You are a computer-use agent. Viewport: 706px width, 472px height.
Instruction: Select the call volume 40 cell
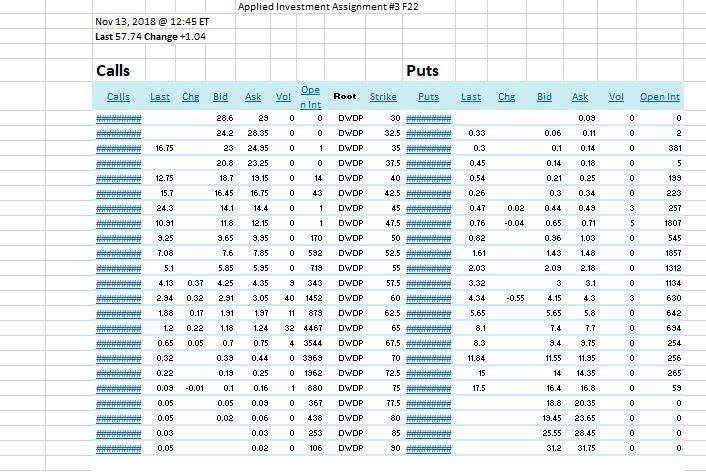pos(290,298)
